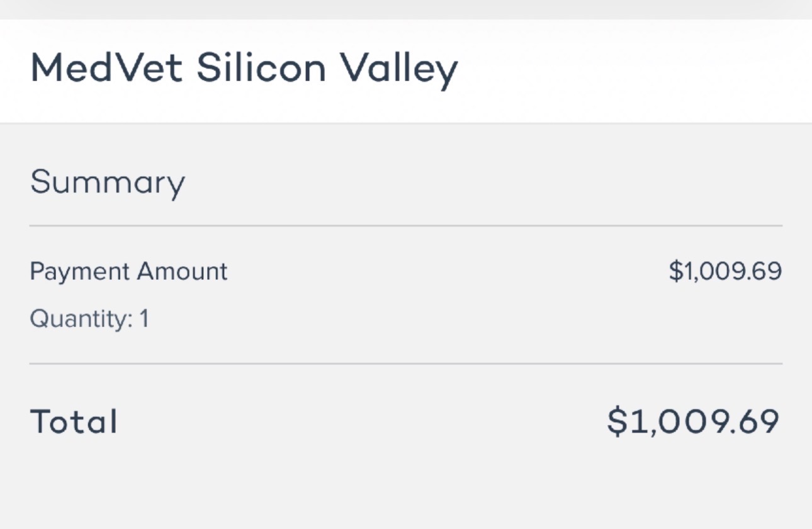Image resolution: width=812 pixels, height=529 pixels.
Task: Click the $1,009.69 value beside Payment Amount
Action: [x=725, y=272]
